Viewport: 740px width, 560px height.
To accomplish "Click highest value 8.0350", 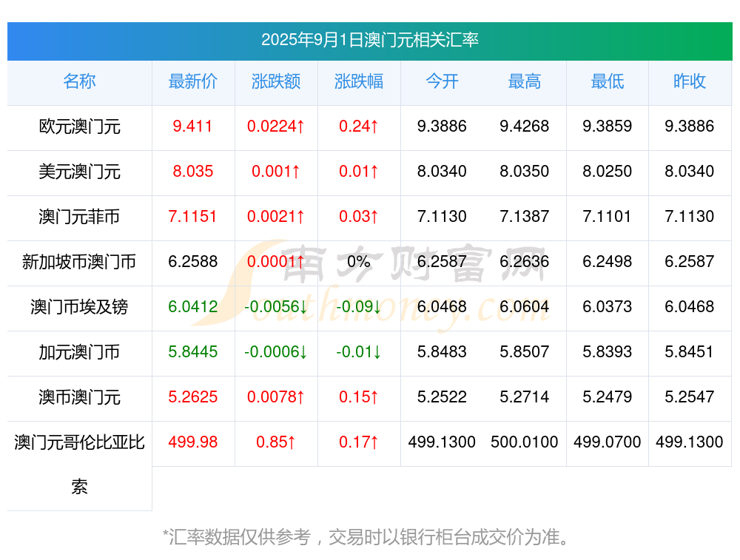I will (525, 172).
